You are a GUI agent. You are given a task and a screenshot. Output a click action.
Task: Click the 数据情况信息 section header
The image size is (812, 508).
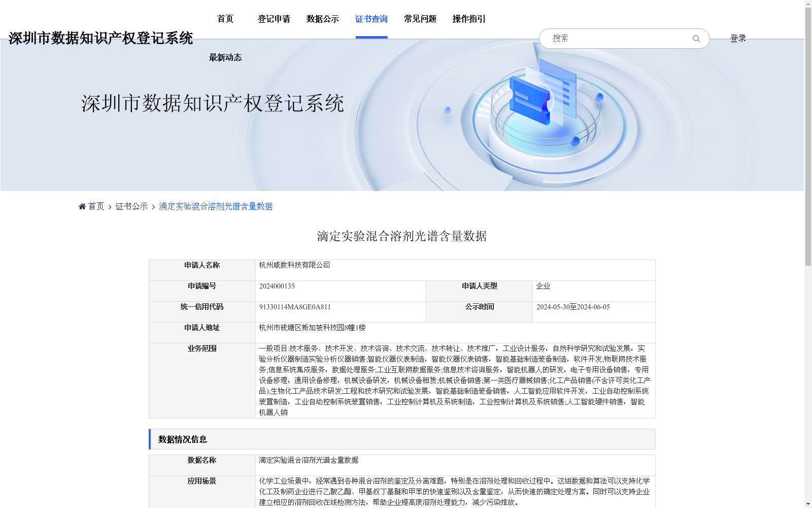click(402, 439)
